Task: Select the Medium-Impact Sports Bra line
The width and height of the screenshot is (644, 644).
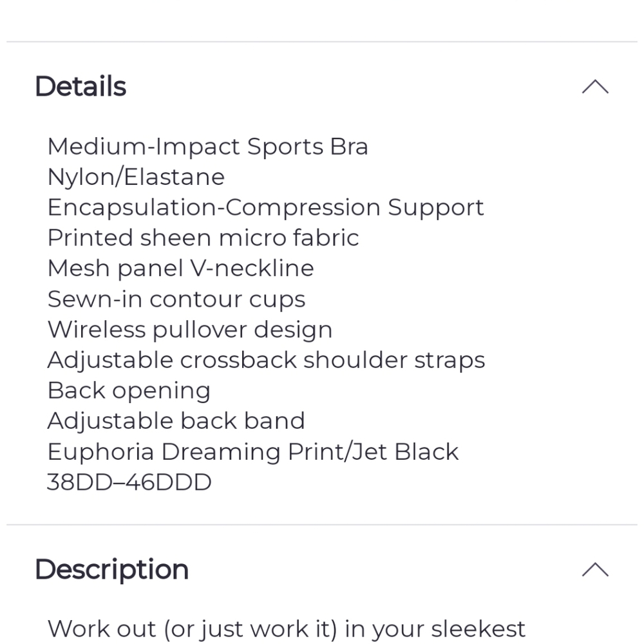Action: click(x=207, y=146)
